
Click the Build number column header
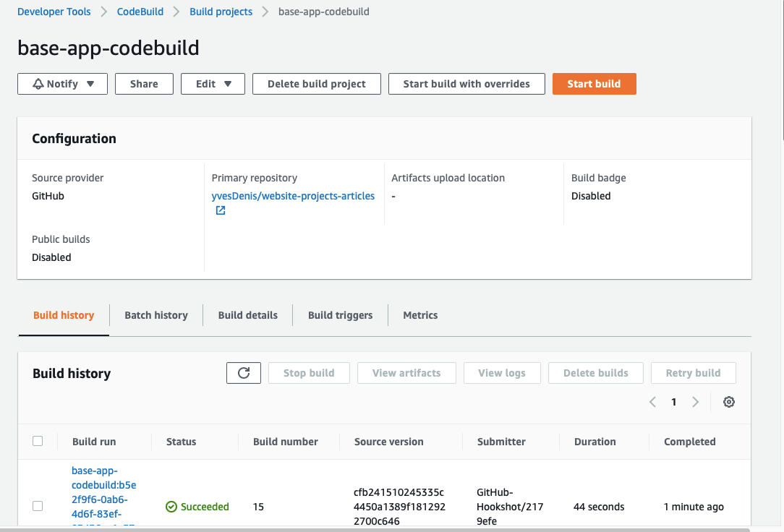pyautogui.click(x=286, y=442)
